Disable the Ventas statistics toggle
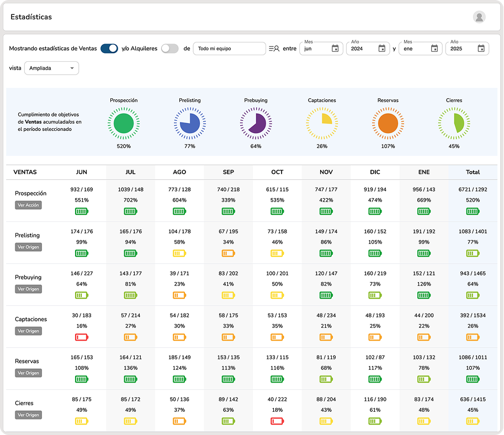Image resolution: width=504 pixels, height=435 pixels. coord(109,49)
